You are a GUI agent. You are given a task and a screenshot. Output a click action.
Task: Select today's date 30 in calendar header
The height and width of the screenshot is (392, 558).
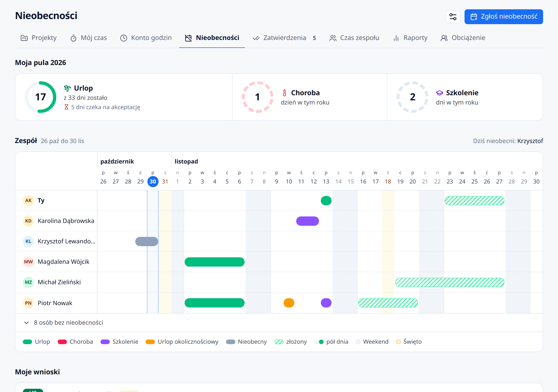153,182
